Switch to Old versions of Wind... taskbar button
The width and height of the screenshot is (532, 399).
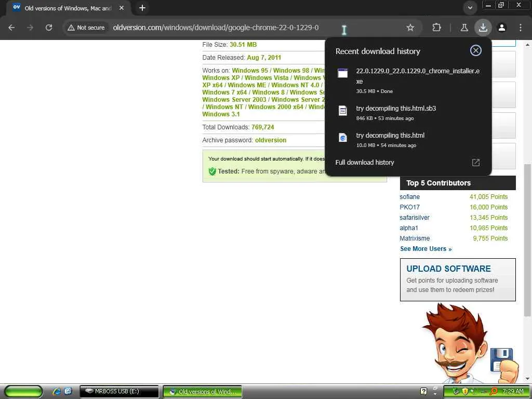pos(202,392)
